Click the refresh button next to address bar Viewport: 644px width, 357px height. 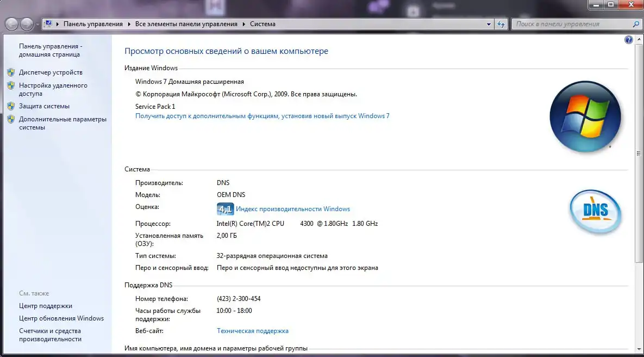pyautogui.click(x=501, y=24)
